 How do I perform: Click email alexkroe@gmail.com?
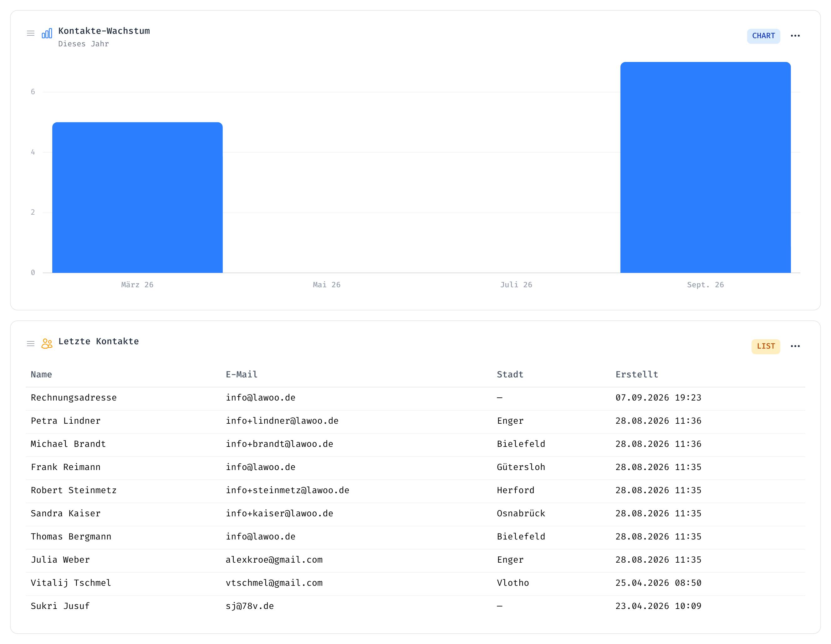274,560
